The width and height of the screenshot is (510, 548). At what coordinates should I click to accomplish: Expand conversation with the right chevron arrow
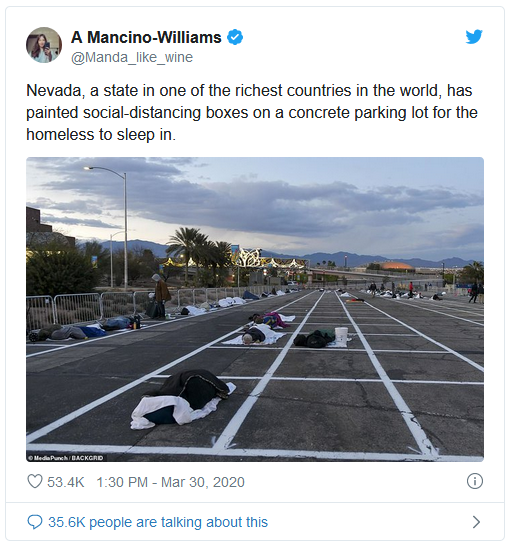[x=476, y=522]
